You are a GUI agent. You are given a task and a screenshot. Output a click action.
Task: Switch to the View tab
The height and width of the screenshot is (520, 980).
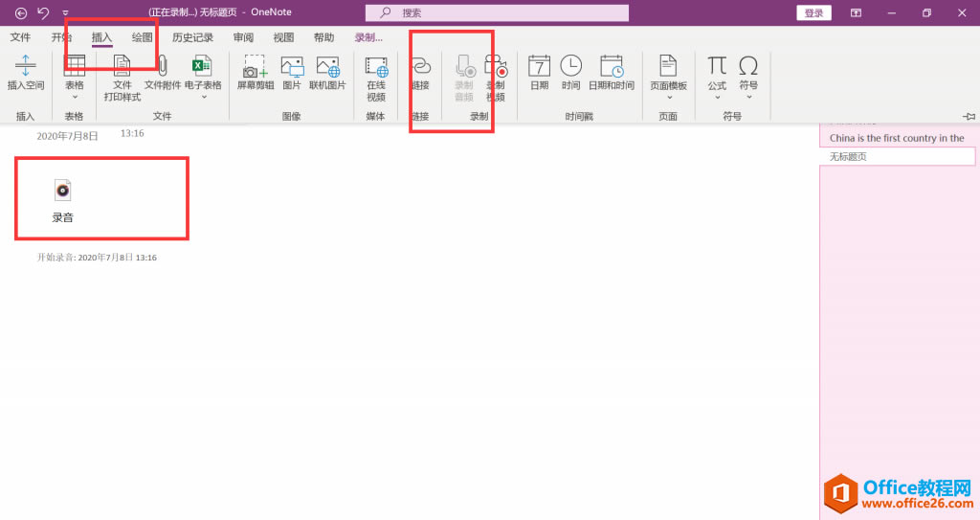tap(283, 37)
